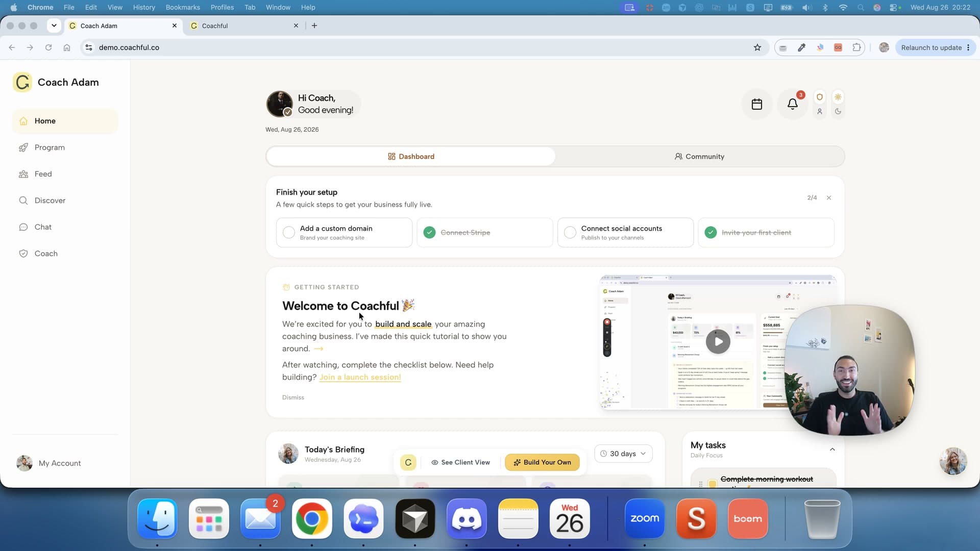The width and height of the screenshot is (980, 551).
Task: Click the Build Your Own button
Action: (x=542, y=462)
